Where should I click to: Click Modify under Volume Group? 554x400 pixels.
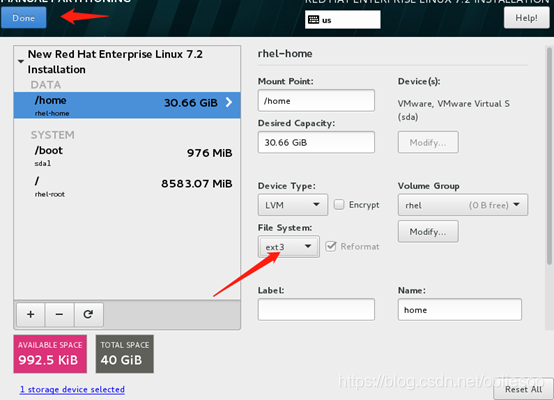(428, 231)
